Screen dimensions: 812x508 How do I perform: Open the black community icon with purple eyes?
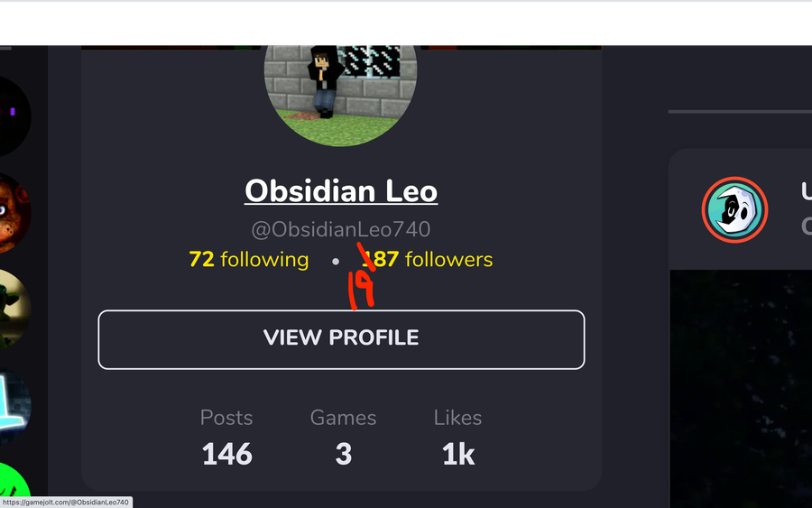(13, 115)
